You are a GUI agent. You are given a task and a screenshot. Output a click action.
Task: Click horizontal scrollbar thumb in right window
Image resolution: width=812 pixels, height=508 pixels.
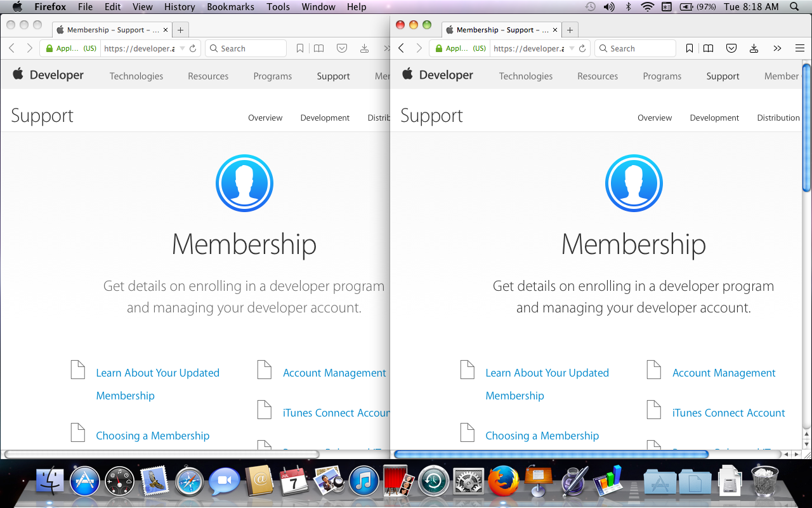coord(551,454)
